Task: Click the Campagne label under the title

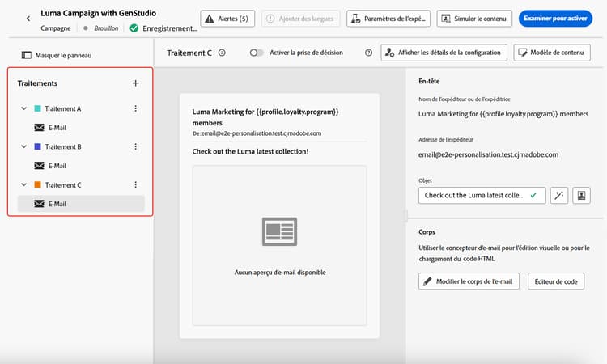Action: (56, 28)
